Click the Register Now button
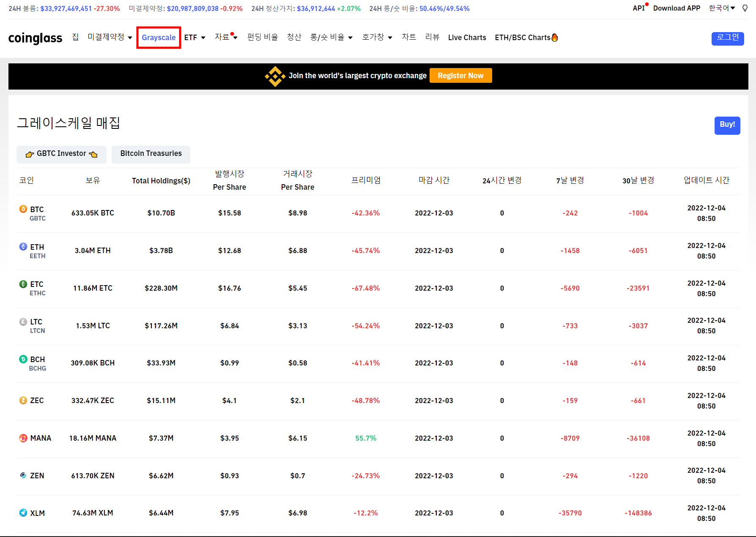This screenshot has height=537, width=756. click(x=460, y=76)
